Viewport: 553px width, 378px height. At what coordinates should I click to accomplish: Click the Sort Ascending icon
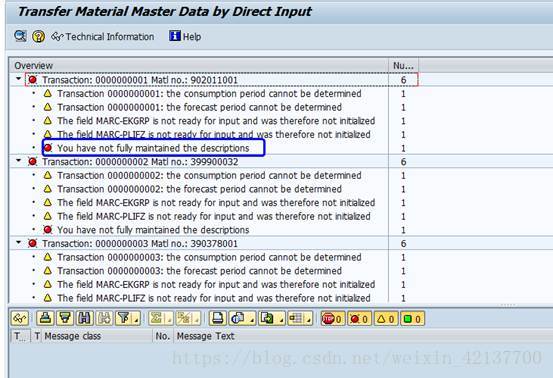45,318
